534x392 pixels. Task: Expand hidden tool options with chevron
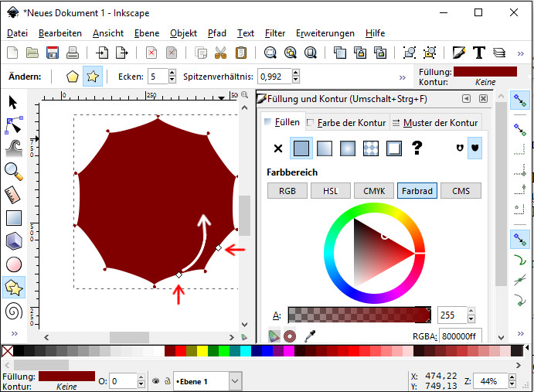coord(402,77)
